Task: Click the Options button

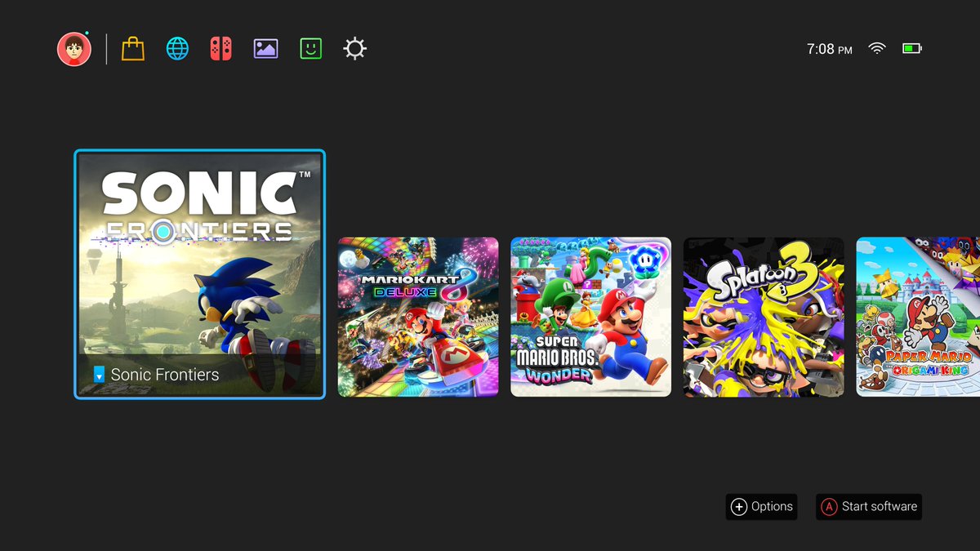Action: (x=761, y=507)
